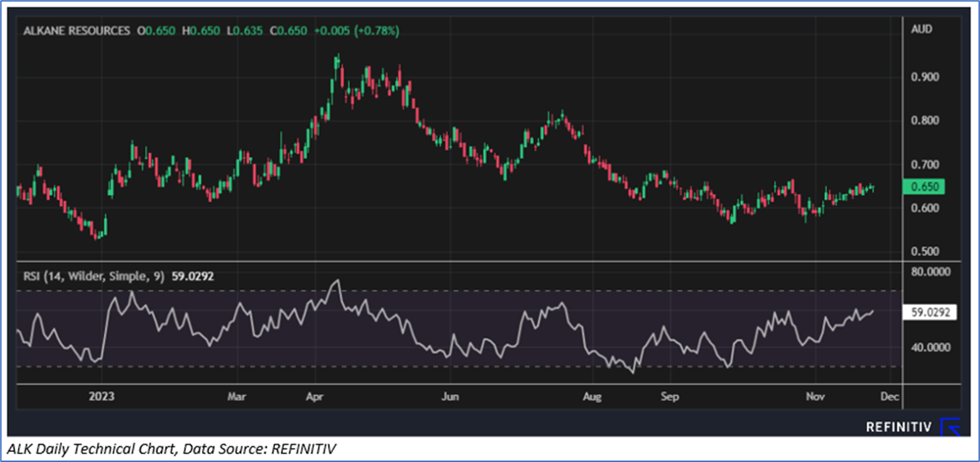Click the Sep date axis label
980x462 pixels.
point(670,397)
